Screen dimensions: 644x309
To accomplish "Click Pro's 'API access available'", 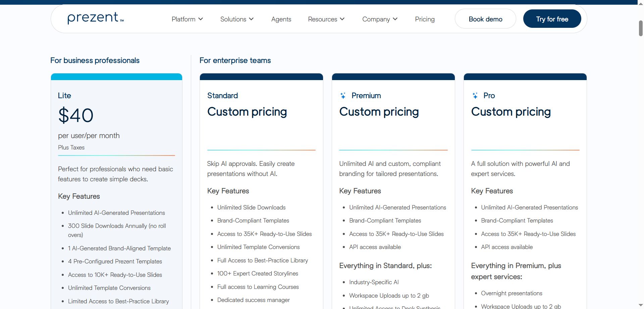I will tap(507, 247).
